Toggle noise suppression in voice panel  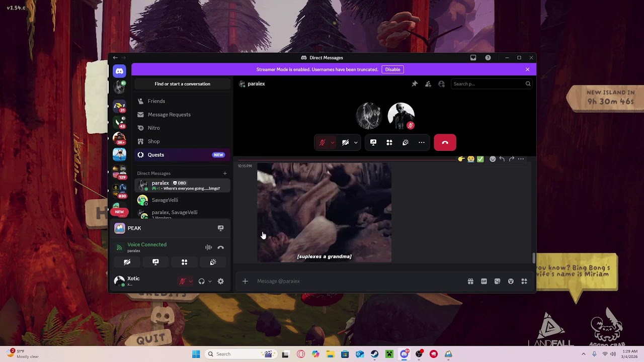208,247
